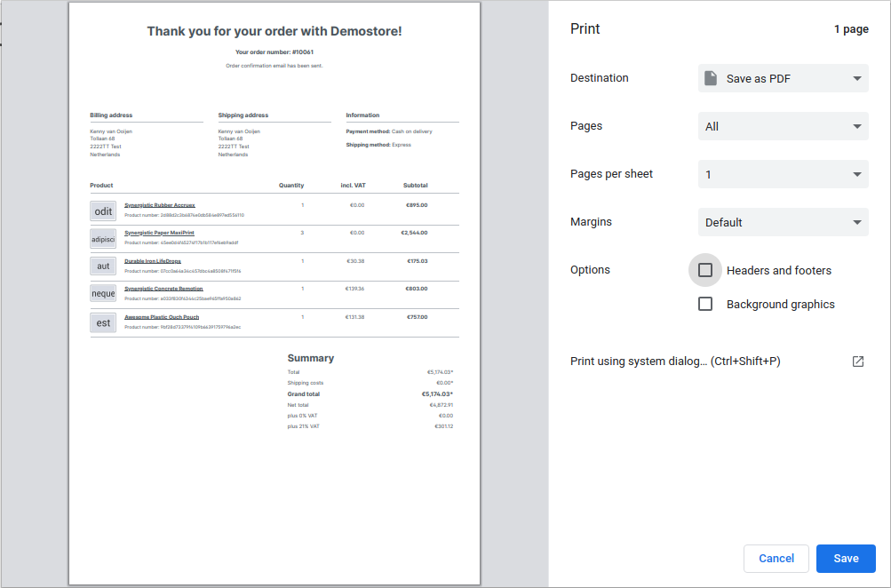Viewport: 891px width, 588px height.
Task: Open the Pages per sheet dropdown
Action: (x=783, y=174)
